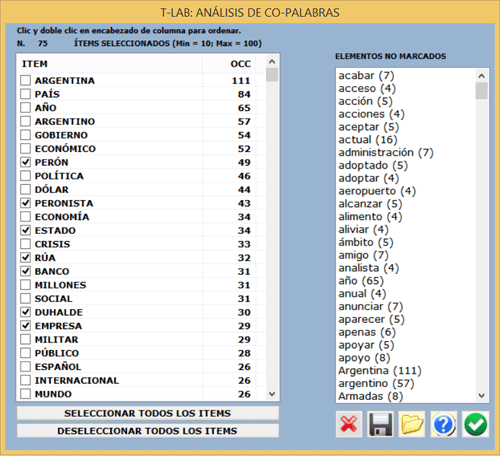Click DESELECCIONAR TODOS LOS ITEMS button

pyautogui.click(x=148, y=431)
